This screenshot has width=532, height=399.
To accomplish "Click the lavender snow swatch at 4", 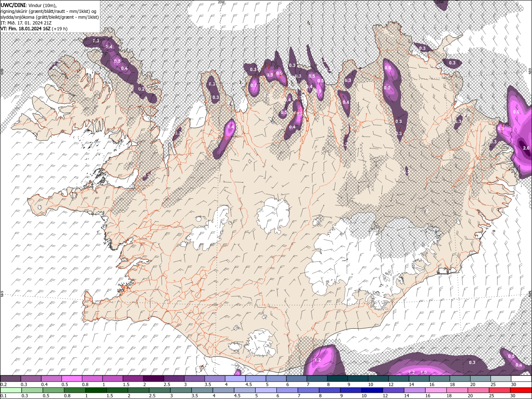I will (x=235, y=379).
